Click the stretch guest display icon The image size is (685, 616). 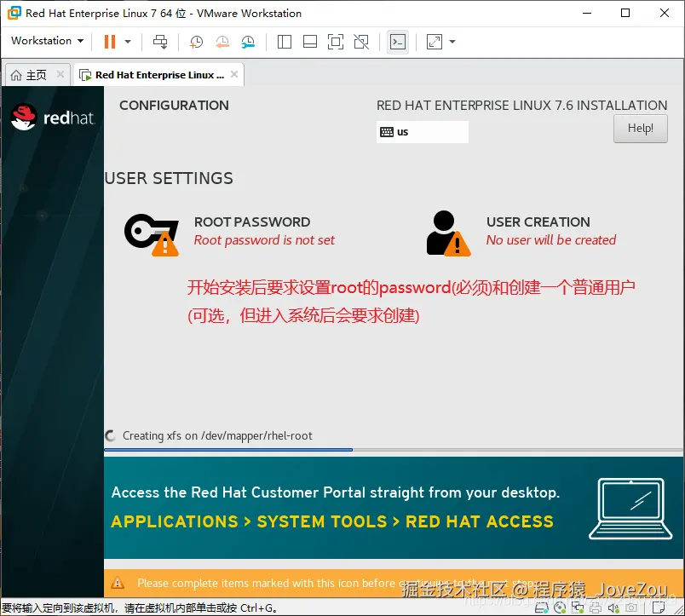point(435,42)
